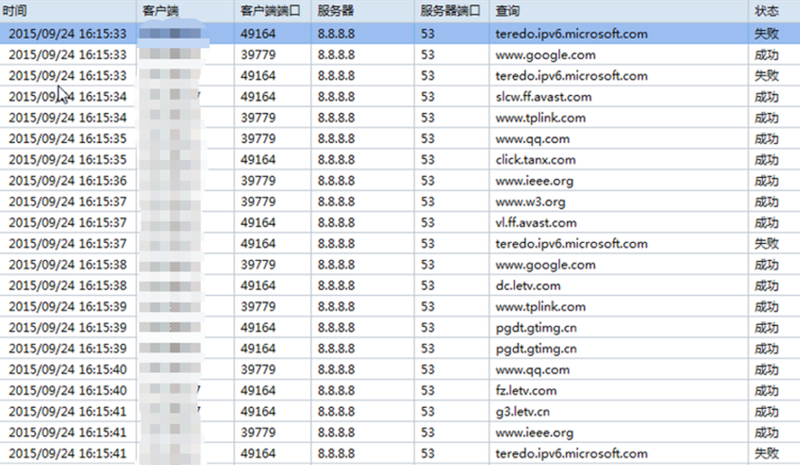800x465 pixels.
Task: Sort by the 客户端 column header
Action: click(185, 11)
